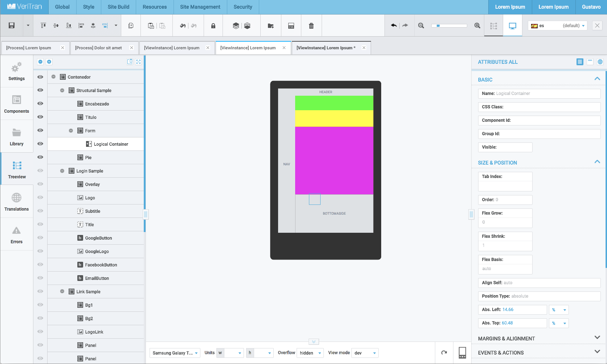Screen dimensions: 607x364
Task: Click the desktop monitor view icon
Action: pyautogui.click(x=513, y=26)
